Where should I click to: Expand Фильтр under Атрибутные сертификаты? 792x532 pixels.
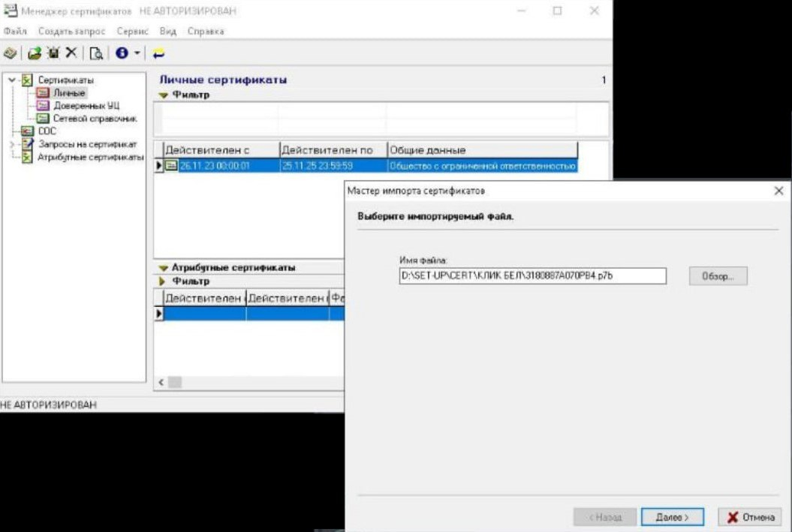click(163, 281)
